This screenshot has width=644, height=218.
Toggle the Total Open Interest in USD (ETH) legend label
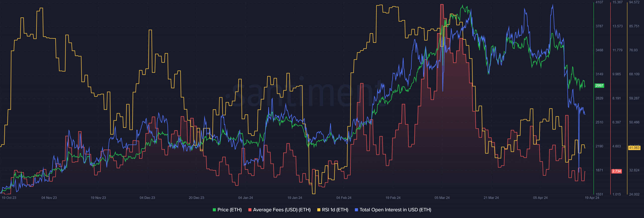pyautogui.click(x=395, y=210)
